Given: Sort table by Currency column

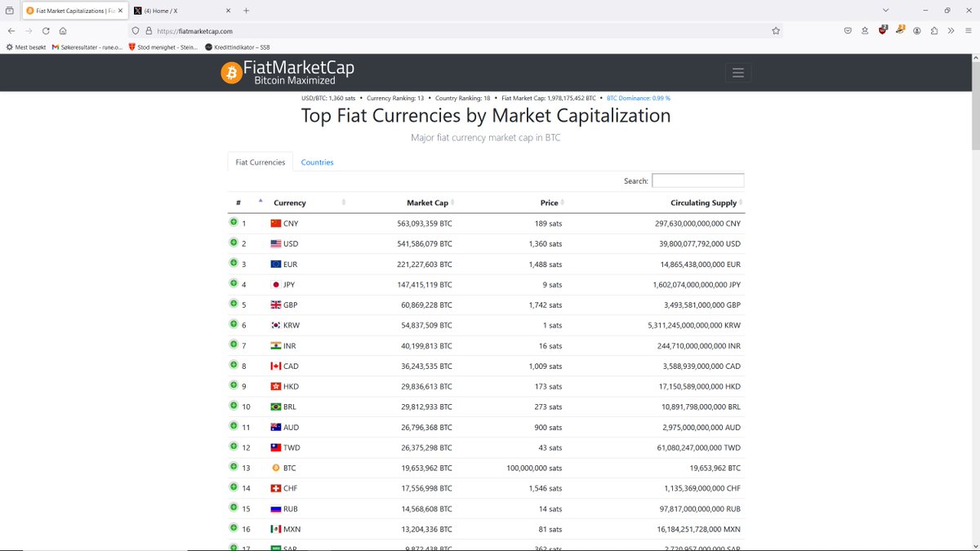Looking at the screenshot, I should tap(309, 202).
